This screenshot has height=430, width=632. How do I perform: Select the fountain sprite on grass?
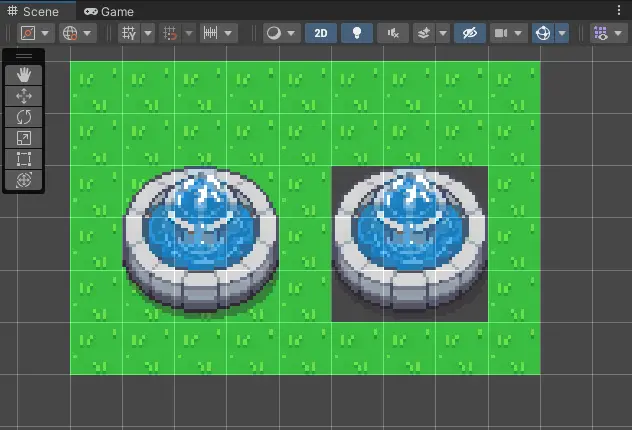pos(201,240)
